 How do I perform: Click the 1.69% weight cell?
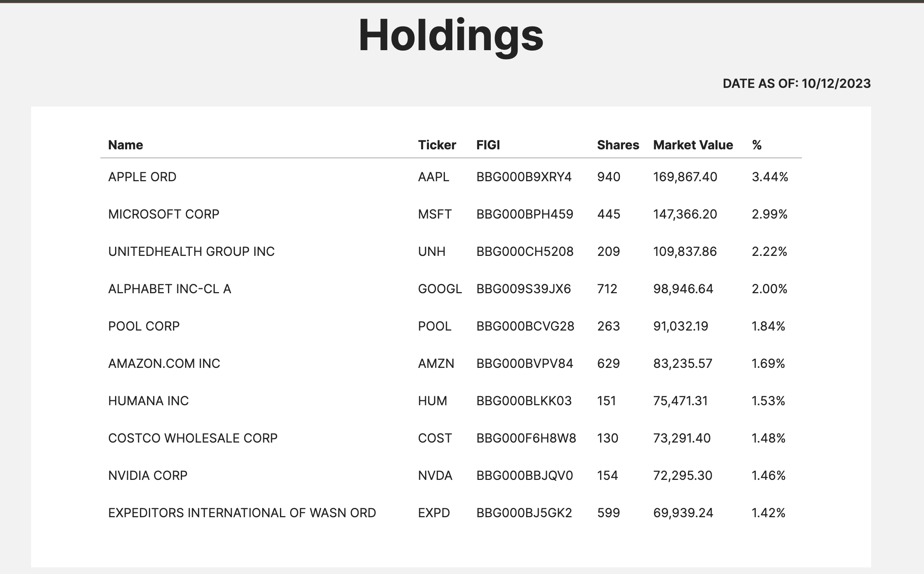pos(768,364)
